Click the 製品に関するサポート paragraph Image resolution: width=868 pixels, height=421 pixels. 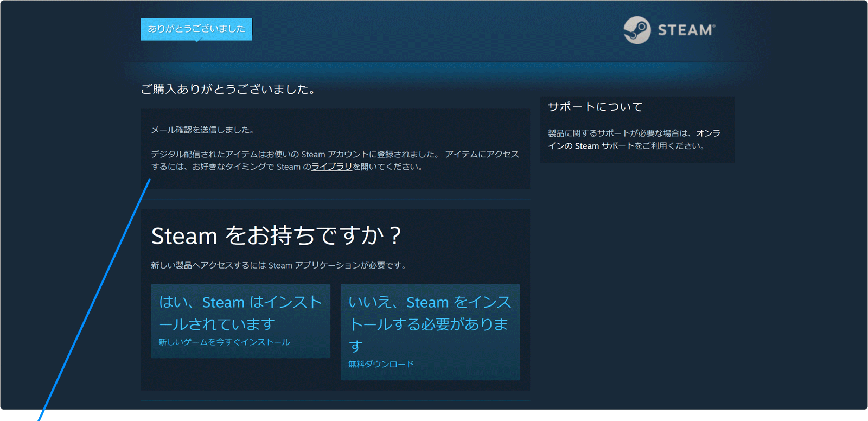(x=634, y=139)
